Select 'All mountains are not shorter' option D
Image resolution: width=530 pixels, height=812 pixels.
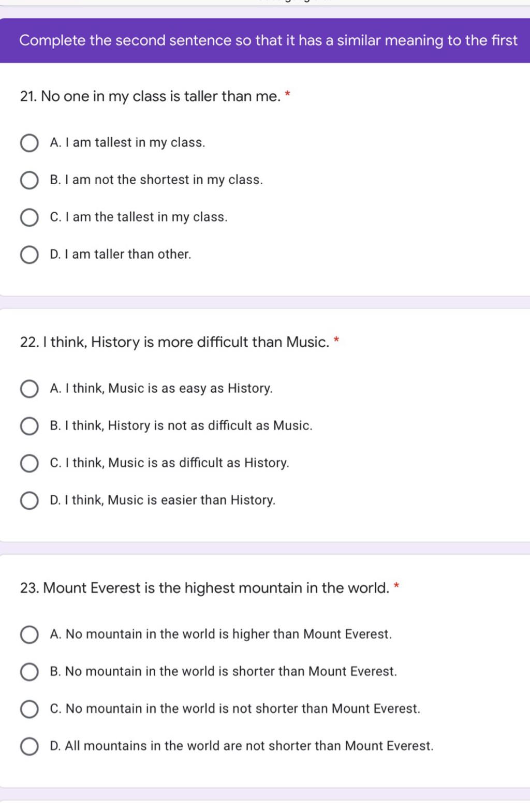(29, 746)
